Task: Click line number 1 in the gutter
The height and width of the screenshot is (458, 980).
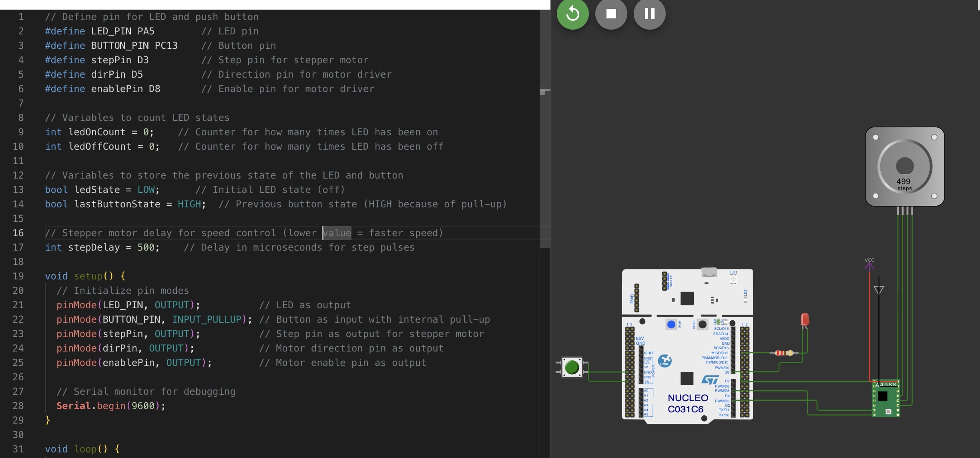Action: coord(21,17)
